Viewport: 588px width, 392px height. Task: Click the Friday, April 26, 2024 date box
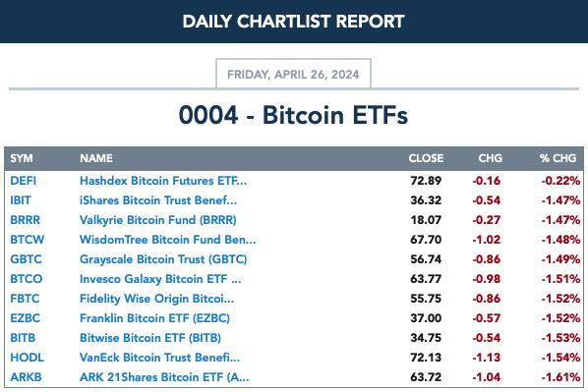[293, 74]
